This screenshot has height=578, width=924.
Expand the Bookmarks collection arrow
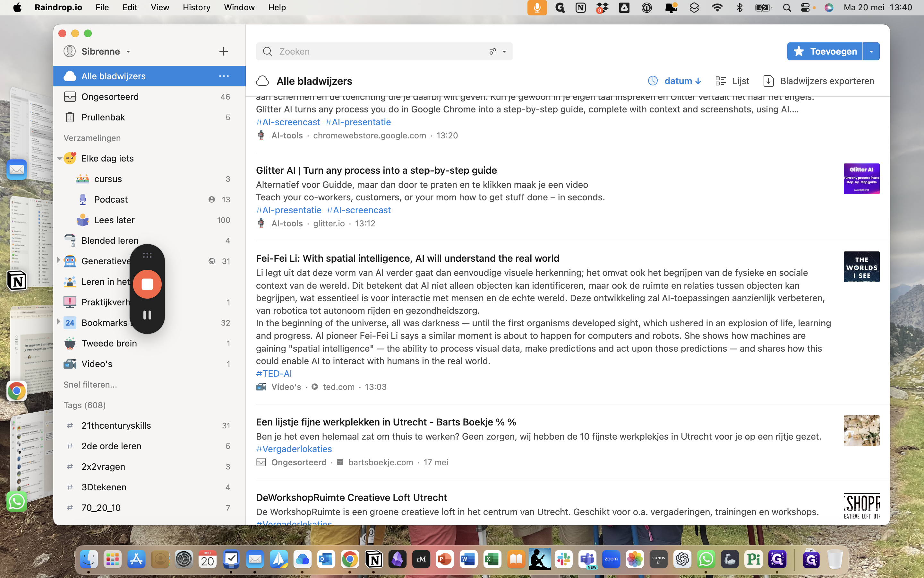click(x=58, y=322)
